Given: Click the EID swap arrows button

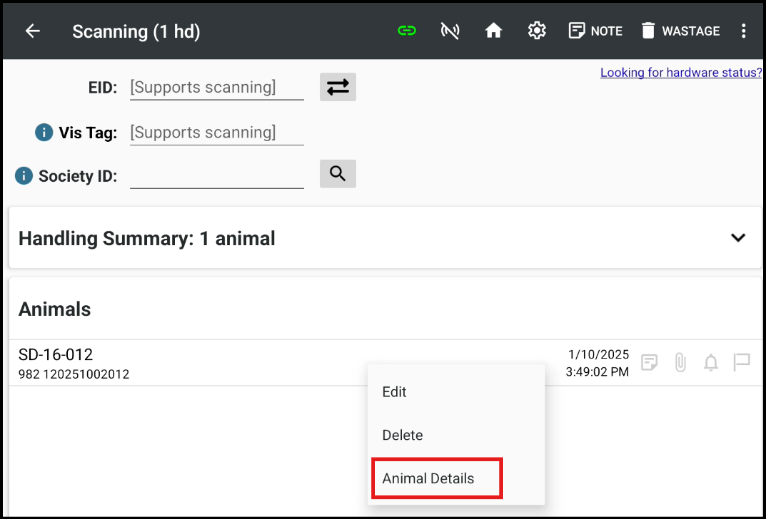Looking at the screenshot, I should click(338, 87).
